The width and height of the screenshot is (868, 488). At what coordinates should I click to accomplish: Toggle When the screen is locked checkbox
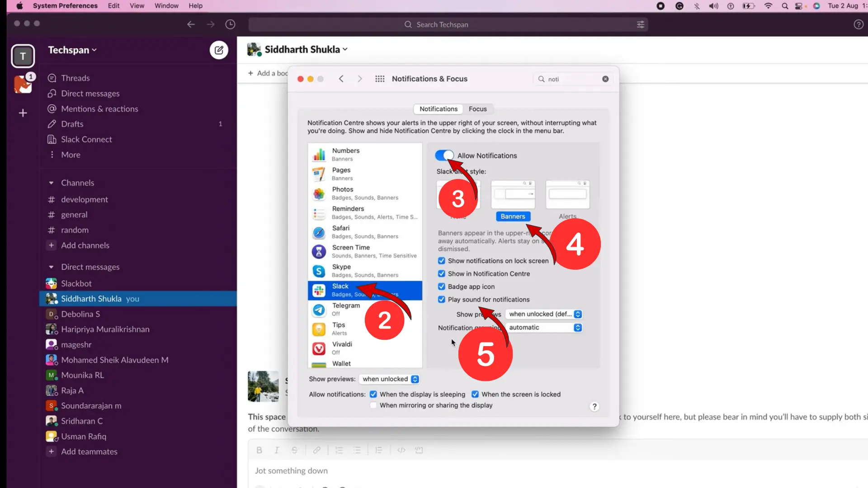pos(475,394)
